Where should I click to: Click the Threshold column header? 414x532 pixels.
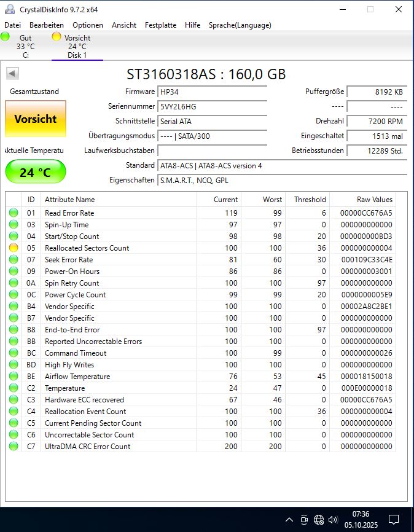click(x=308, y=200)
